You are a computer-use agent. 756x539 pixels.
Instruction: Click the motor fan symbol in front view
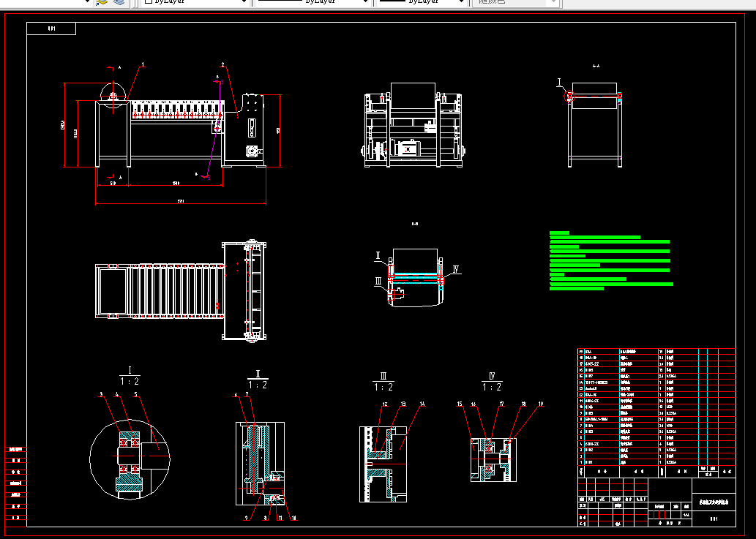[252, 151]
